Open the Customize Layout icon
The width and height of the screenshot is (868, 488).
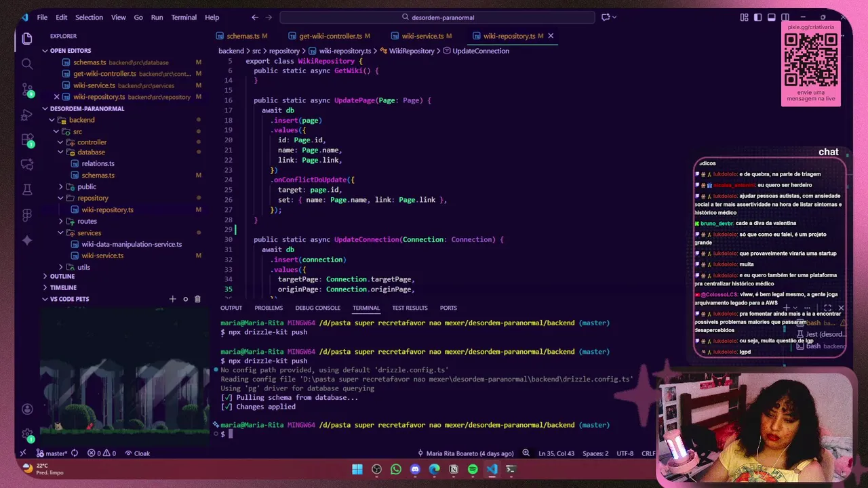coord(745,17)
